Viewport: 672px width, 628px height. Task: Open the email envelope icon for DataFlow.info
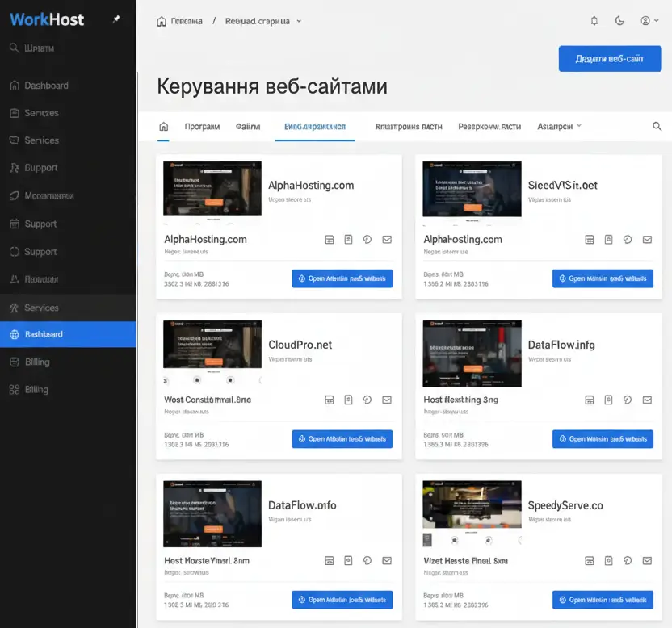coord(387,559)
